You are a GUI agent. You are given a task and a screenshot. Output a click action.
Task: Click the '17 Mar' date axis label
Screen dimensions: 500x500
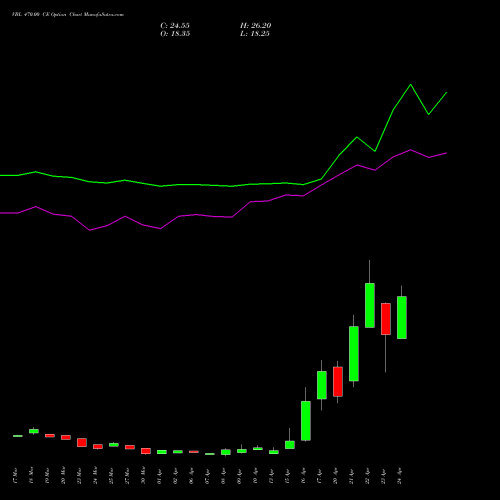click(x=15, y=476)
